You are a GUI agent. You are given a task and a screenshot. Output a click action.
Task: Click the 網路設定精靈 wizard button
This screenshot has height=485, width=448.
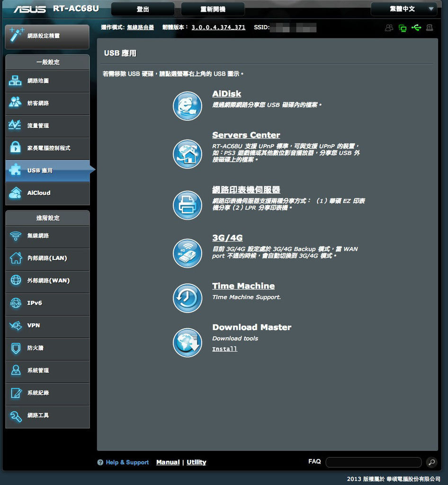click(x=47, y=36)
